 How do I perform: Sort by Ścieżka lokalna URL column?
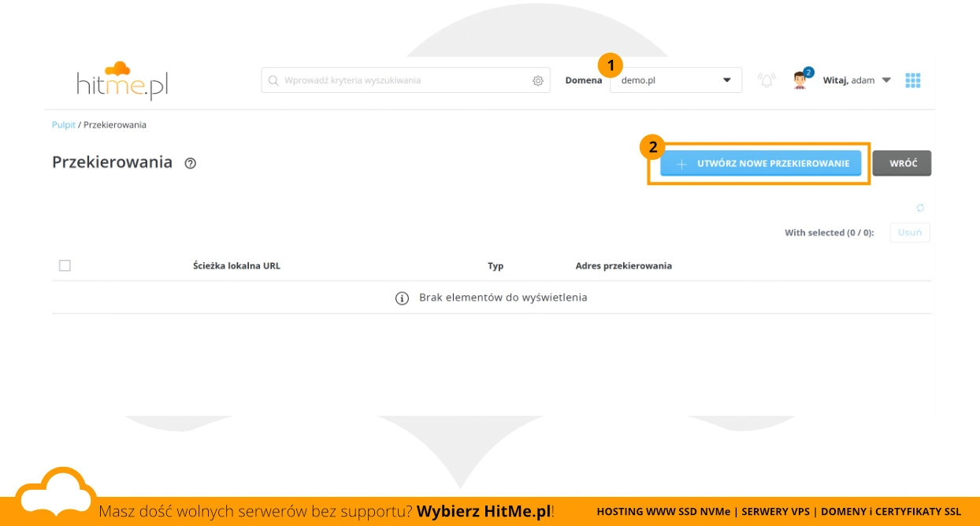point(236,266)
